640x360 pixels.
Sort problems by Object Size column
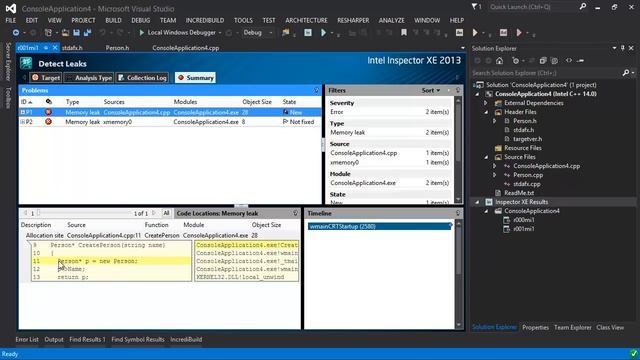click(257, 102)
